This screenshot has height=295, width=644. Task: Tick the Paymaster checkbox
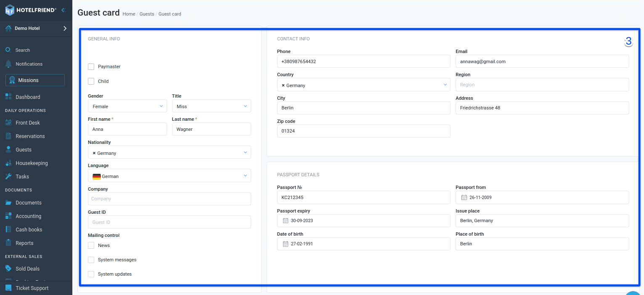click(x=91, y=66)
